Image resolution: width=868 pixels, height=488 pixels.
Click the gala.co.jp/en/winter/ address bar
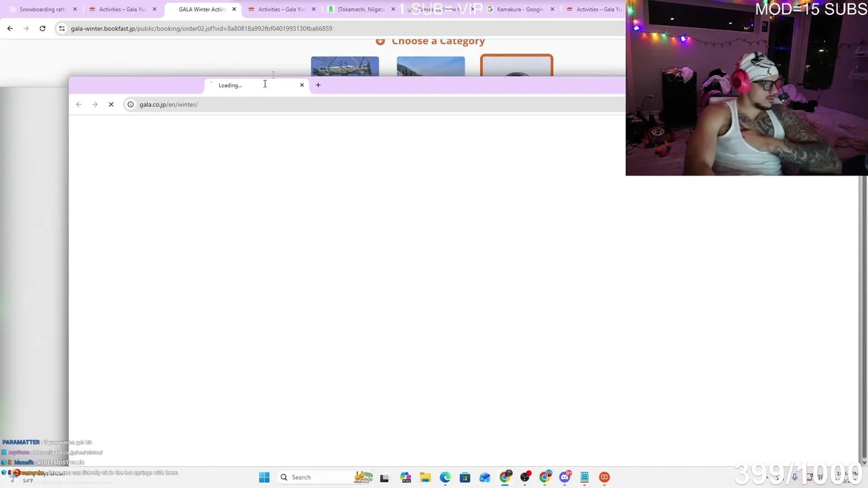point(373,104)
